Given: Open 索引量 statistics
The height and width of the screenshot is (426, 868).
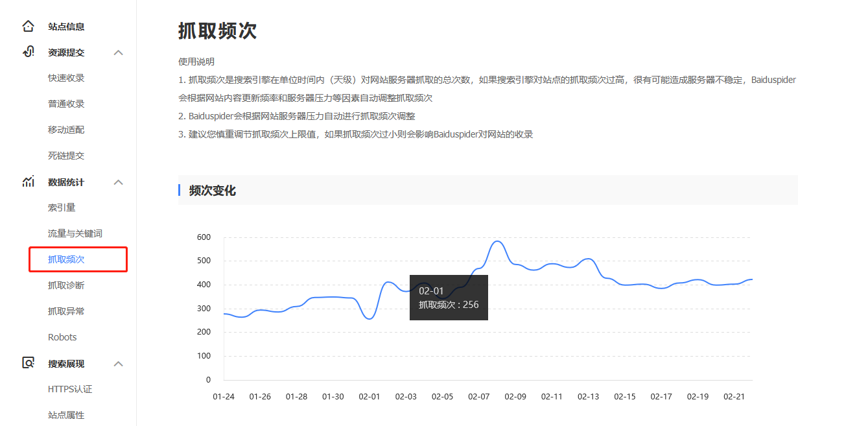Looking at the screenshot, I should pos(62,207).
